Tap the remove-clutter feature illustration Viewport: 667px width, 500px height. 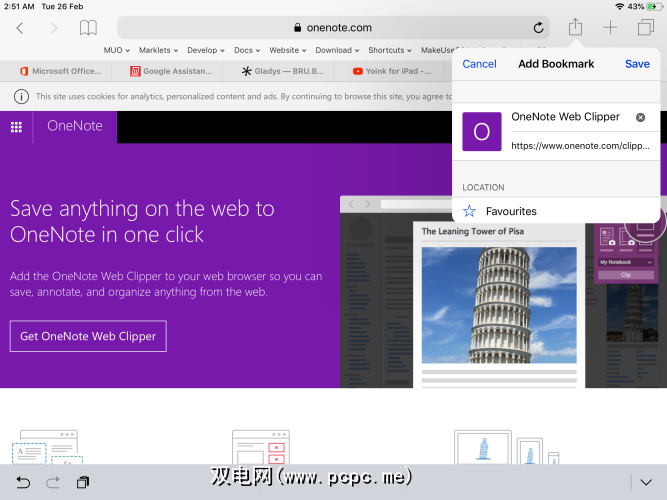(261, 447)
